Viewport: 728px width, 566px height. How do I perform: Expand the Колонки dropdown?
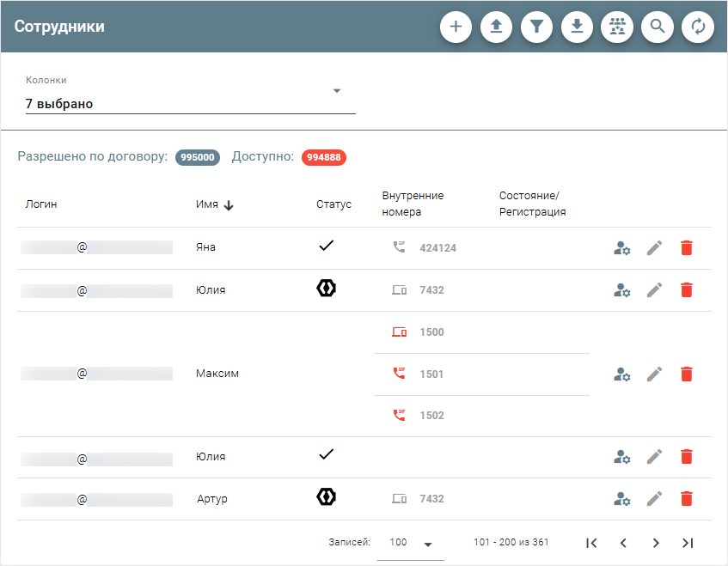(337, 91)
